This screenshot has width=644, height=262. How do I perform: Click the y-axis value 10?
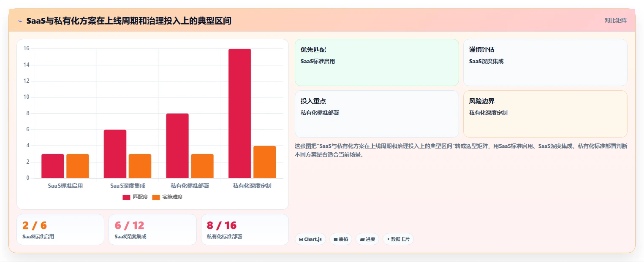pos(26,97)
